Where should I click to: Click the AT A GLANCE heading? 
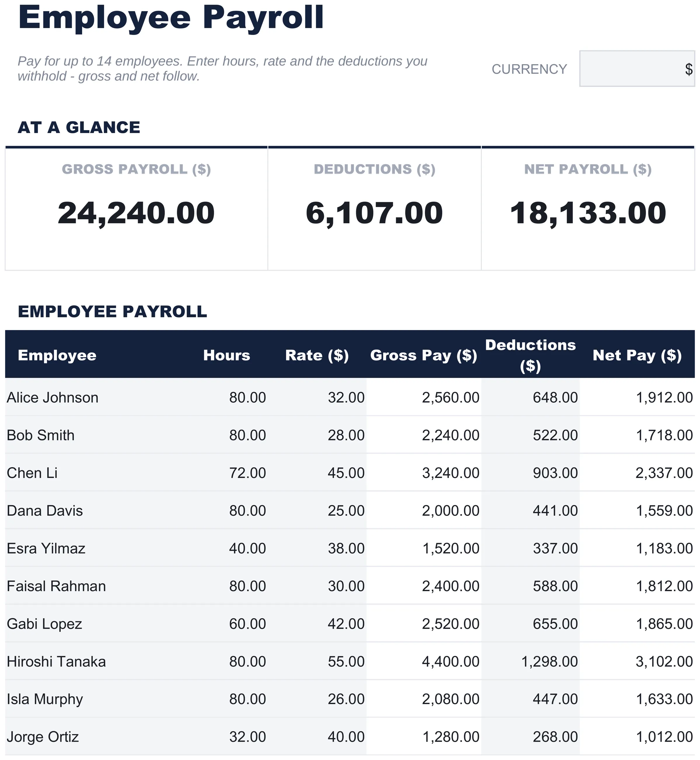pos(79,127)
